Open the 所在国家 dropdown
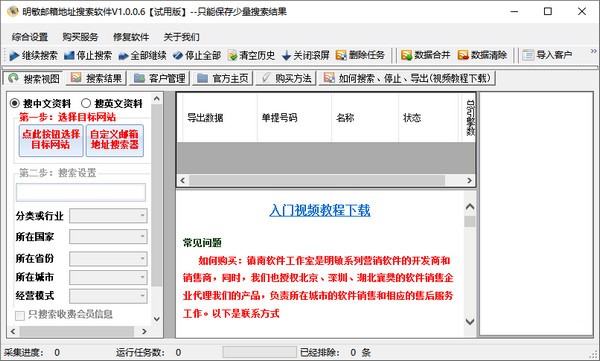This screenshot has height=361, width=600. tap(108, 237)
